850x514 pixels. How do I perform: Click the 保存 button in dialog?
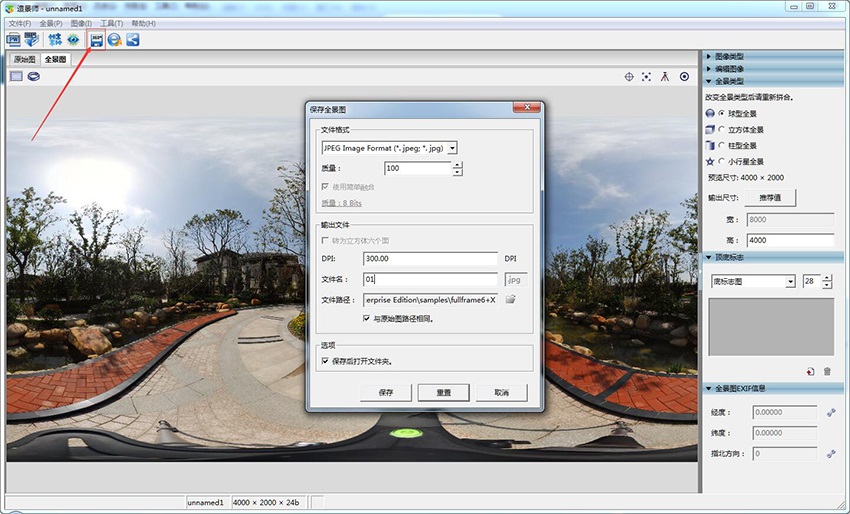[x=386, y=393]
